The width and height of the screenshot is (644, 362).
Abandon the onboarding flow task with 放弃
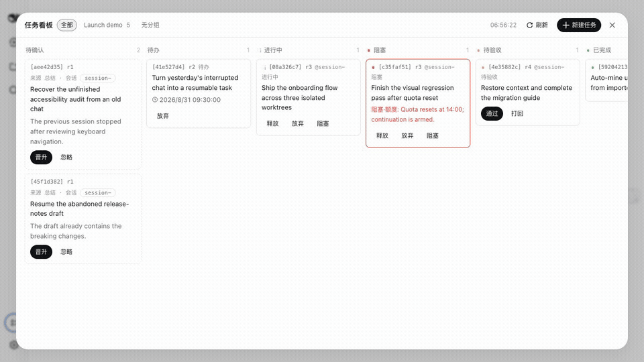pyautogui.click(x=298, y=123)
